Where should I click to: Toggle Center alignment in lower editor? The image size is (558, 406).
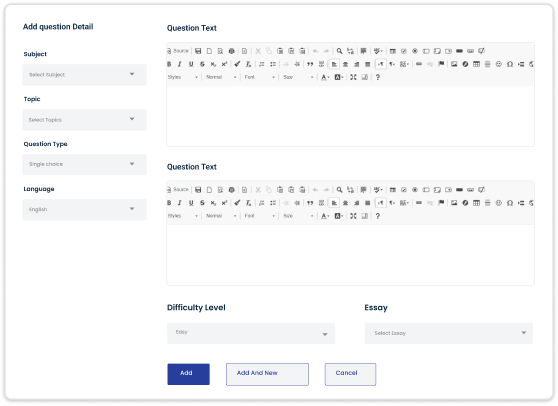(345, 203)
